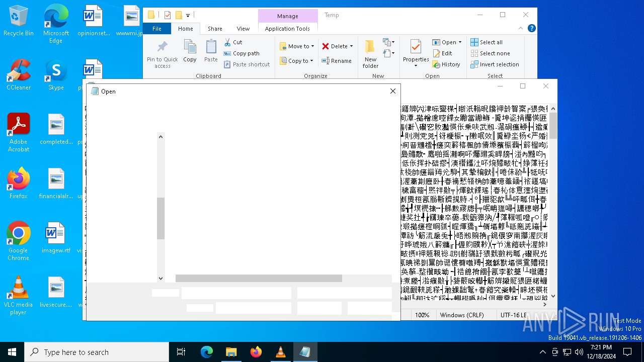The width and height of the screenshot is (644, 362).
Task: Open the Move to dropdown
Action: click(x=297, y=46)
